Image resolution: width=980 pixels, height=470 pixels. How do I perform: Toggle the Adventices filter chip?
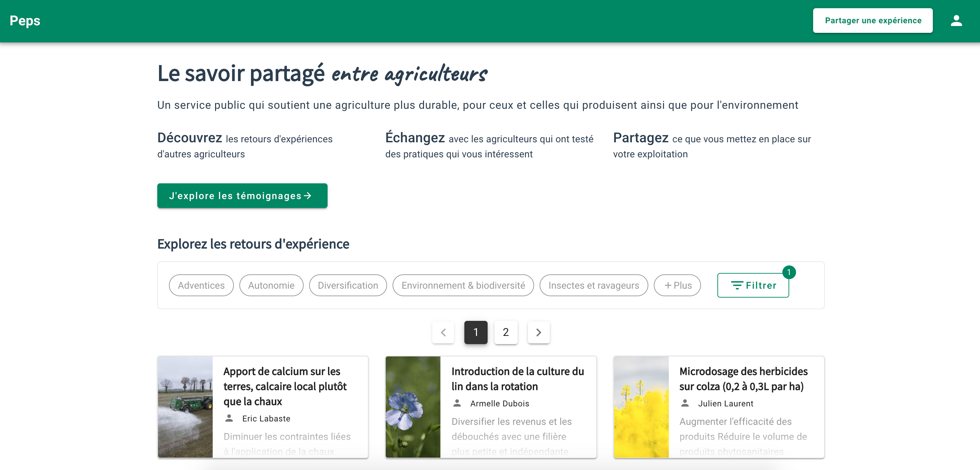click(201, 285)
